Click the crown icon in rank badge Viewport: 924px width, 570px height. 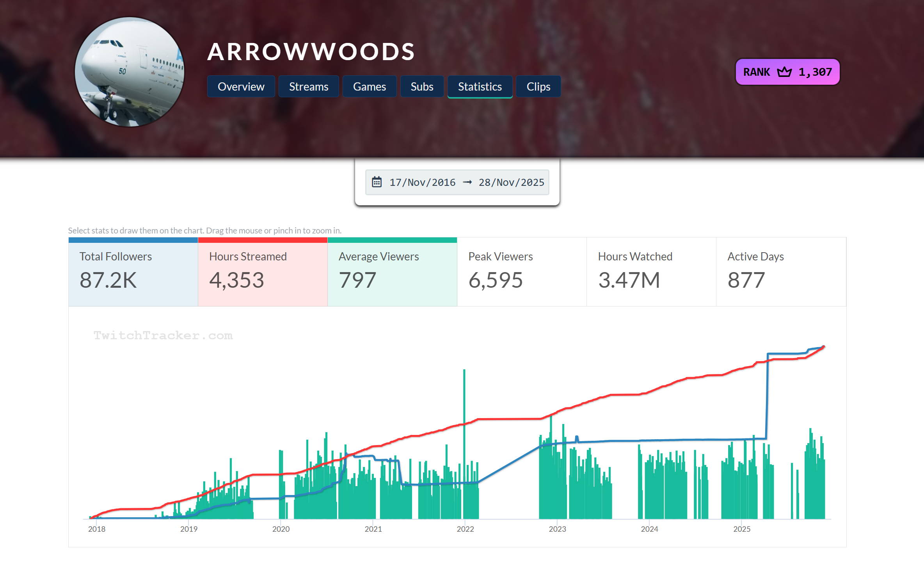(x=784, y=72)
